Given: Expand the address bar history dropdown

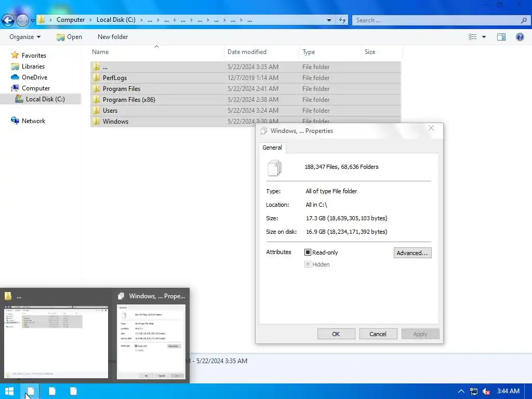Looking at the screenshot, I should (x=329, y=20).
